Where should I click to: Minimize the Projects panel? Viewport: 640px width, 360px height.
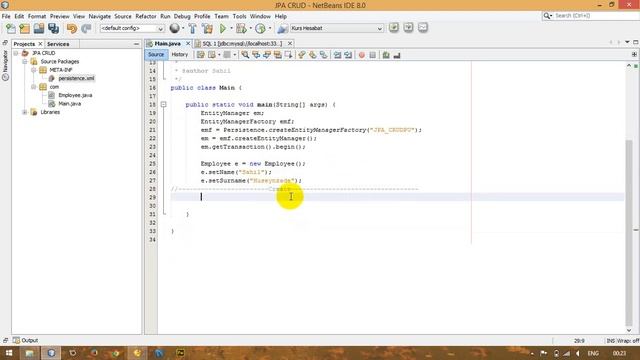(x=136, y=44)
